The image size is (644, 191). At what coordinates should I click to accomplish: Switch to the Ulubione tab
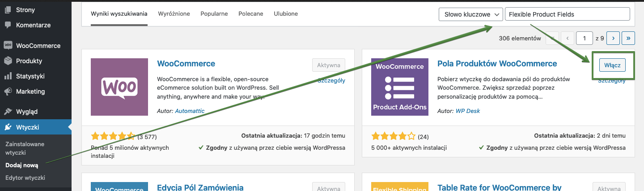[x=286, y=14]
